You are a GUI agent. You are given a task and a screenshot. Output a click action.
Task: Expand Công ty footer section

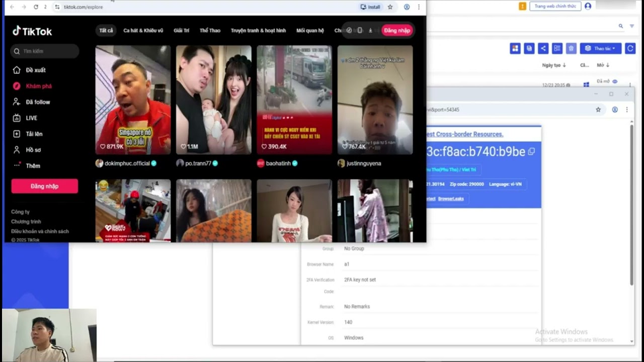21,212
